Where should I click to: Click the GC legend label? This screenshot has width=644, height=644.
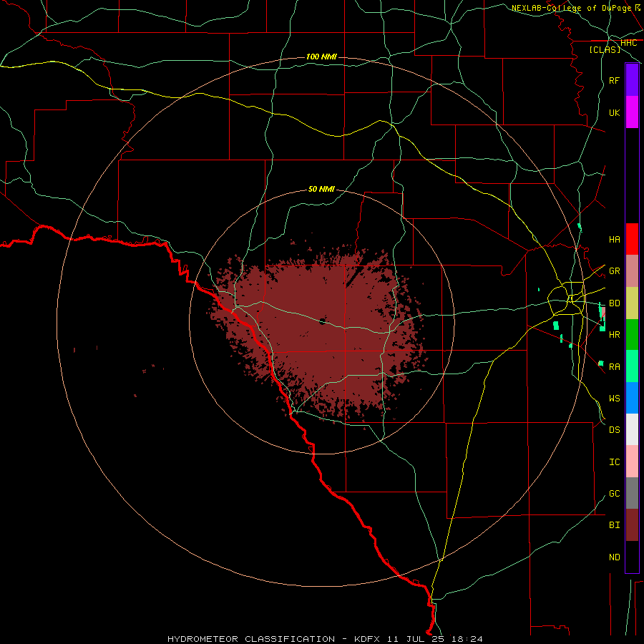614,493
